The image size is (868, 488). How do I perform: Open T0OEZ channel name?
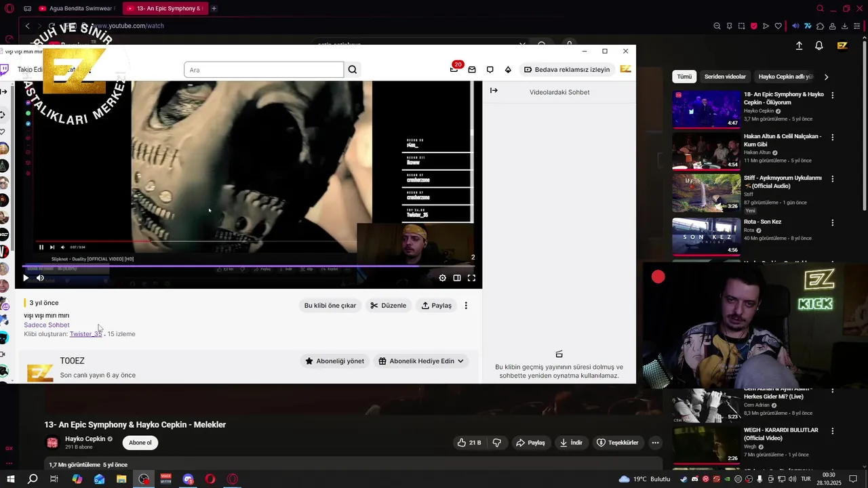tap(72, 361)
